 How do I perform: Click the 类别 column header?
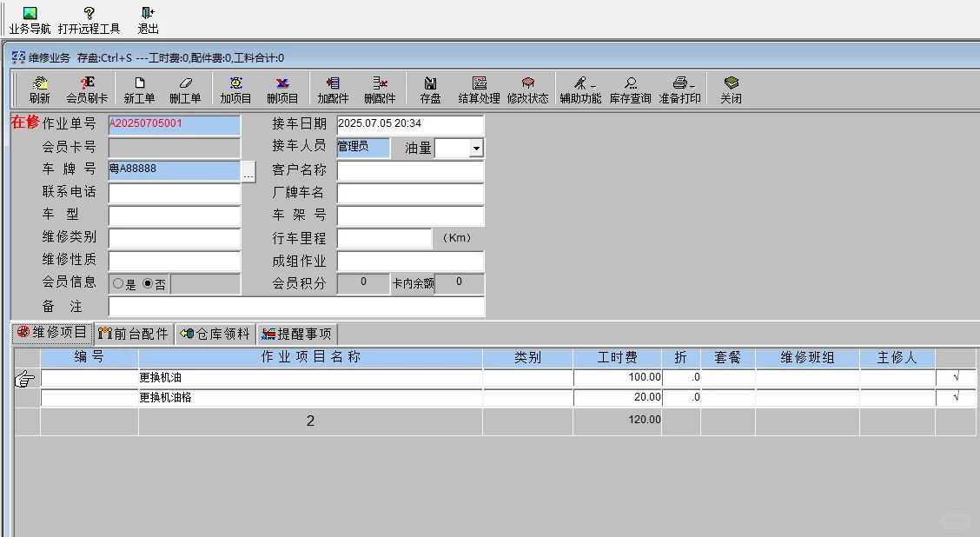(527, 358)
